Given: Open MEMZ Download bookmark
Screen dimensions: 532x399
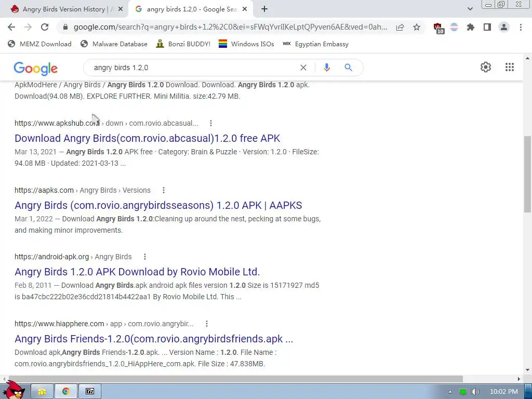Looking at the screenshot, I should tap(39, 44).
